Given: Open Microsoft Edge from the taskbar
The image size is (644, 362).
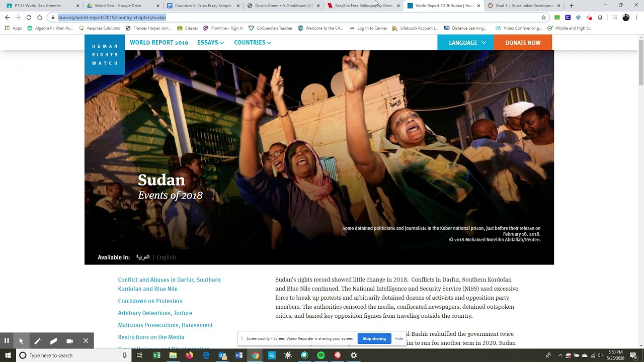Looking at the screenshot, I should pos(206,355).
